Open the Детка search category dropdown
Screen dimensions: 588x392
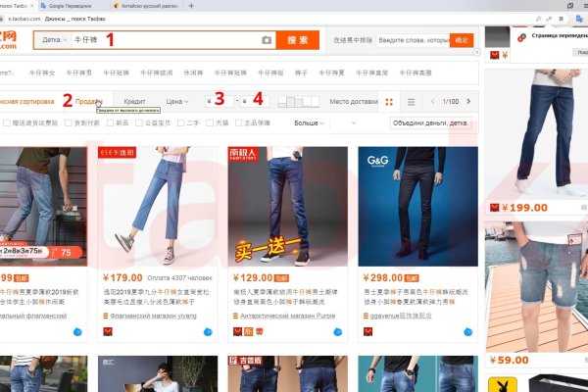point(54,40)
